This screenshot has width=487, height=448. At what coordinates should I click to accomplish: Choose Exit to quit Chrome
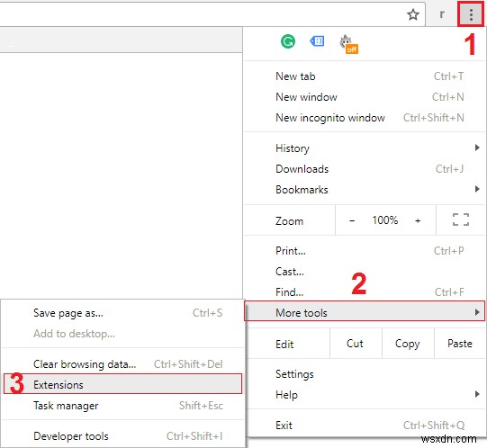click(365, 426)
